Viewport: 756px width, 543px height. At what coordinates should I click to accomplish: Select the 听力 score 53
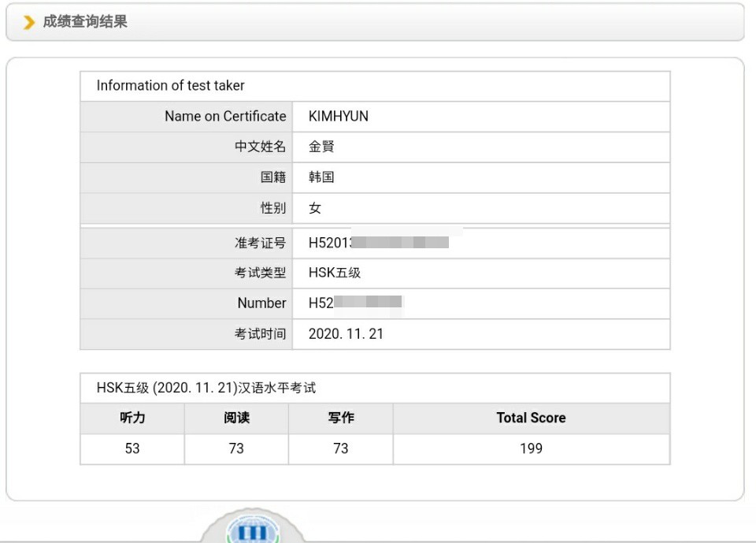[132, 449]
